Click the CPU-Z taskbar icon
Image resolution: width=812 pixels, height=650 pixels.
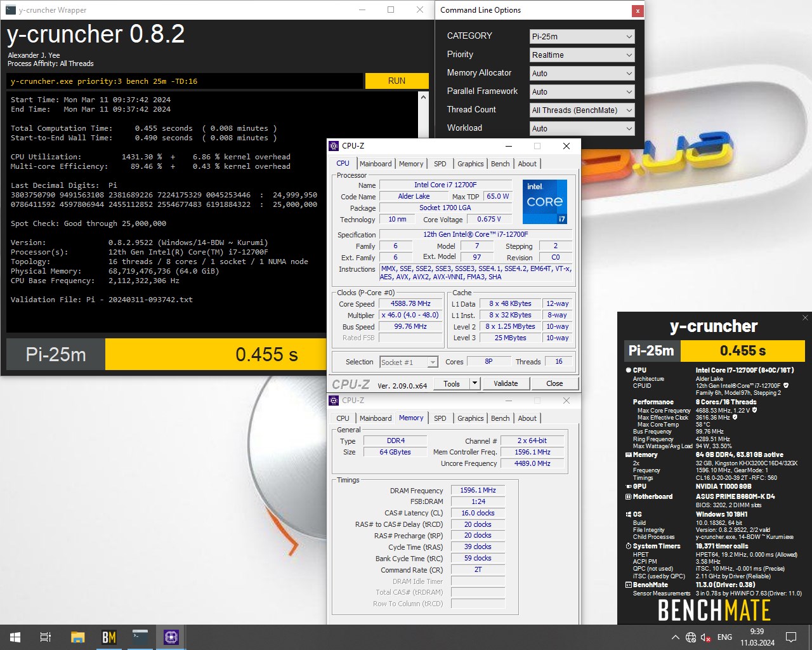[171, 637]
